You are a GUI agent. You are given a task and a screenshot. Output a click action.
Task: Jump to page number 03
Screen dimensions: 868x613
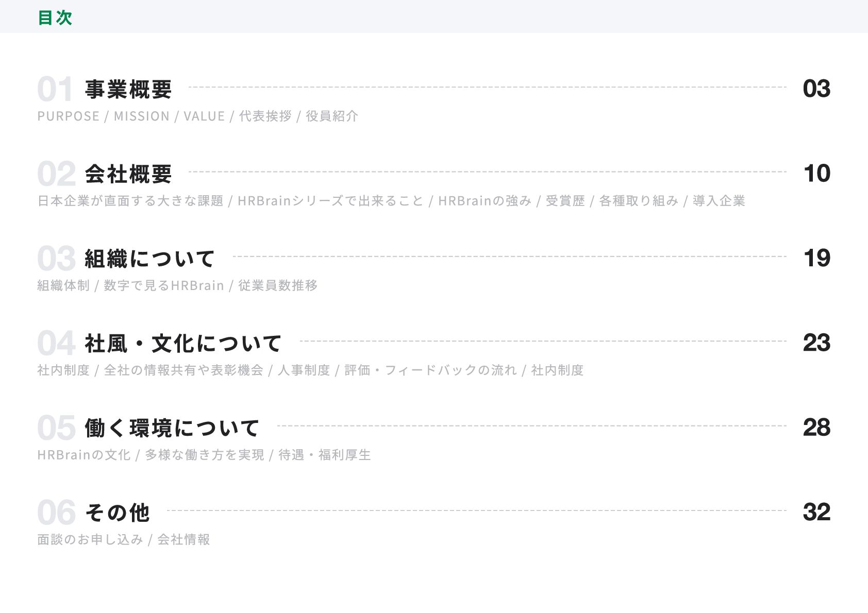point(816,89)
